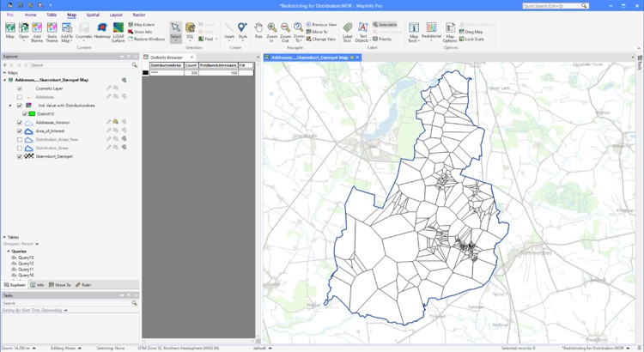
Task: Click the Static Theme icon
Action: pyautogui.click(x=52, y=31)
